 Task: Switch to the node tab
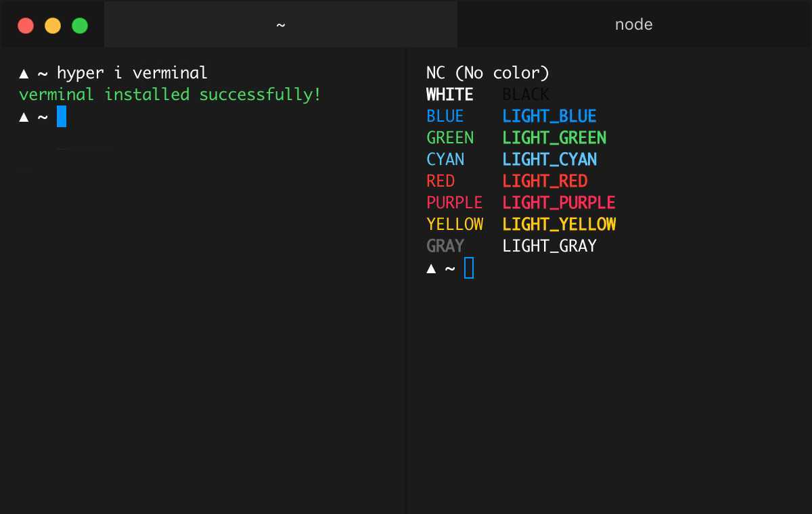point(633,25)
